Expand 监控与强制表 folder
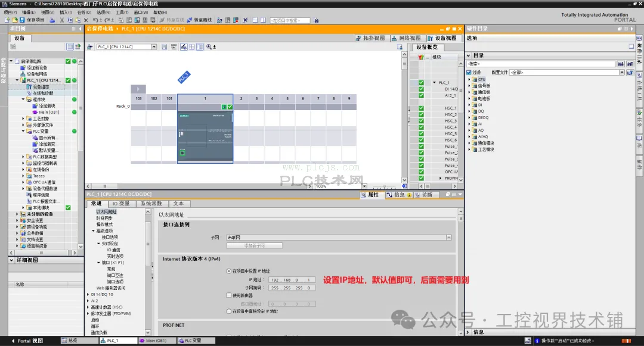The height and width of the screenshot is (346, 644). 23,163
